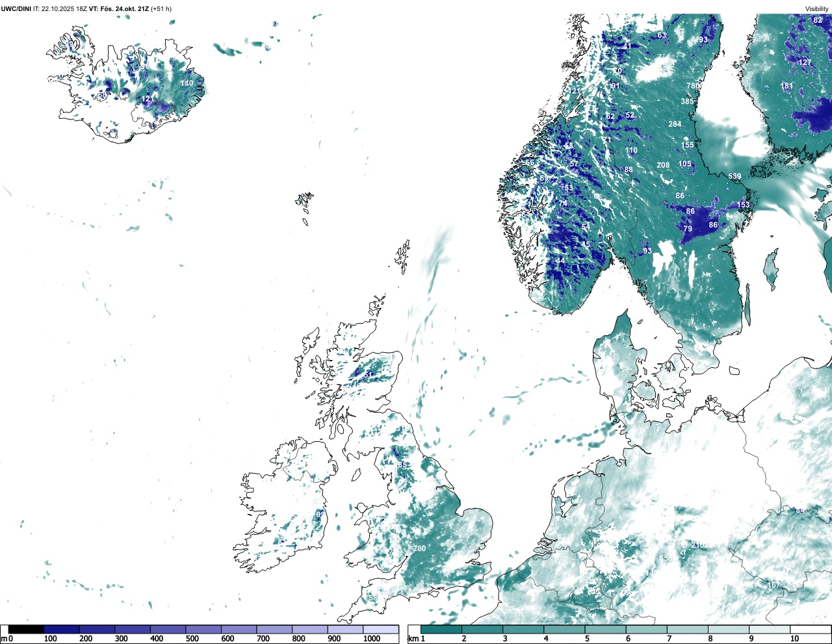Click the "208" value in central Sweden
The width and height of the screenshot is (832, 644).
point(663,165)
